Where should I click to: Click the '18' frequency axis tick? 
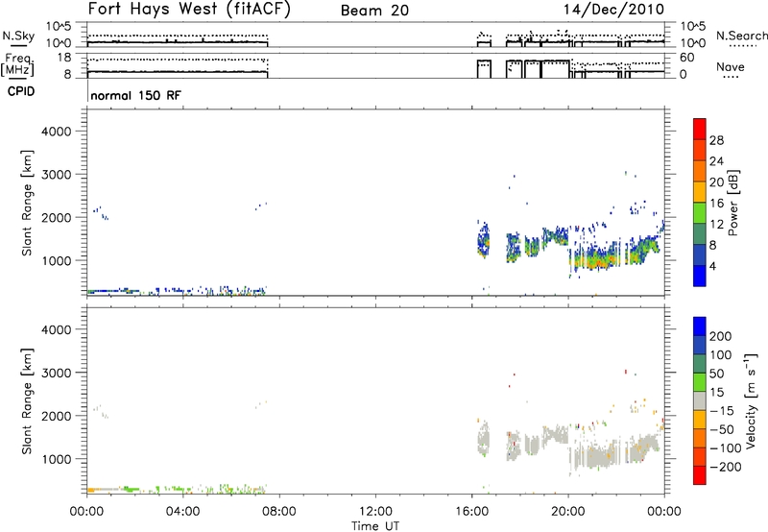click(64, 58)
